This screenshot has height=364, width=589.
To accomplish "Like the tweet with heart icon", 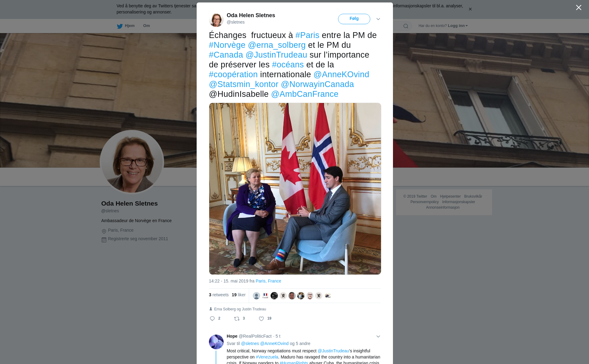I will (261, 319).
